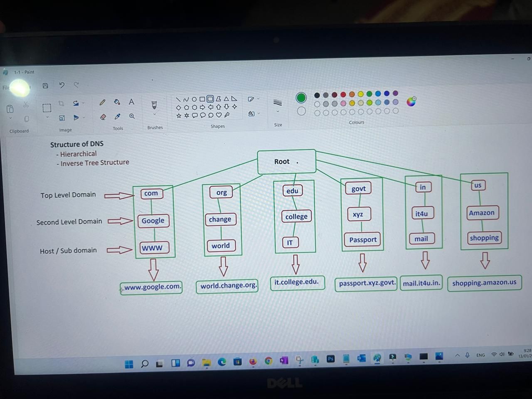Select the Text tool
Viewport: 532px width, 399px height.
click(x=131, y=102)
